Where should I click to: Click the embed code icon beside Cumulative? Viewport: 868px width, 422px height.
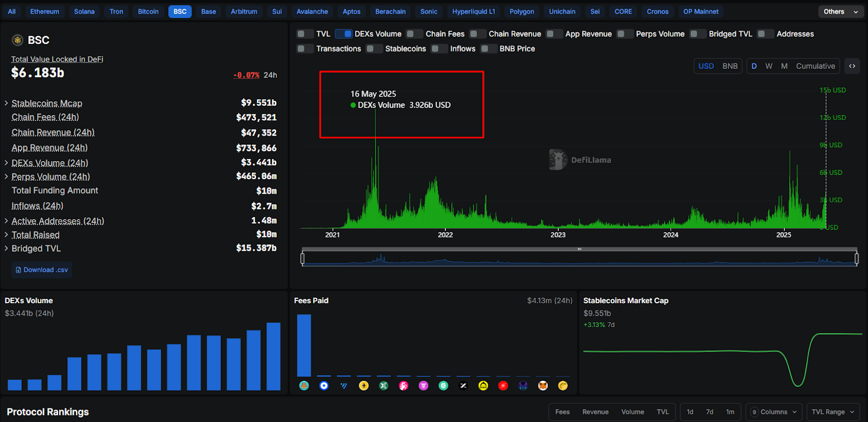pos(852,66)
